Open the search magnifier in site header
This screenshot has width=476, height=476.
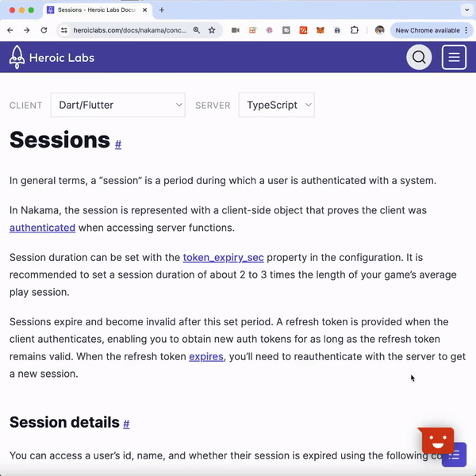click(419, 57)
